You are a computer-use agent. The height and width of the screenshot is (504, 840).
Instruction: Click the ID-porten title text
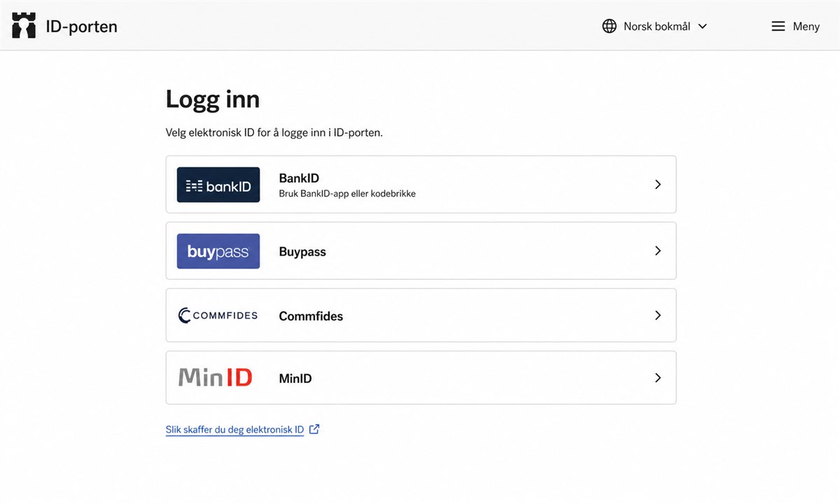point(81,27)
